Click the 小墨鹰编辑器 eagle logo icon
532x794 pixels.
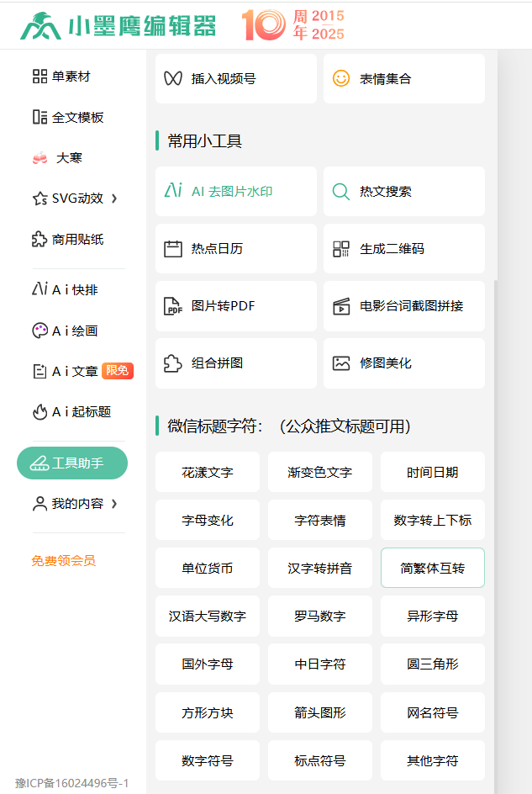(40, 26)
